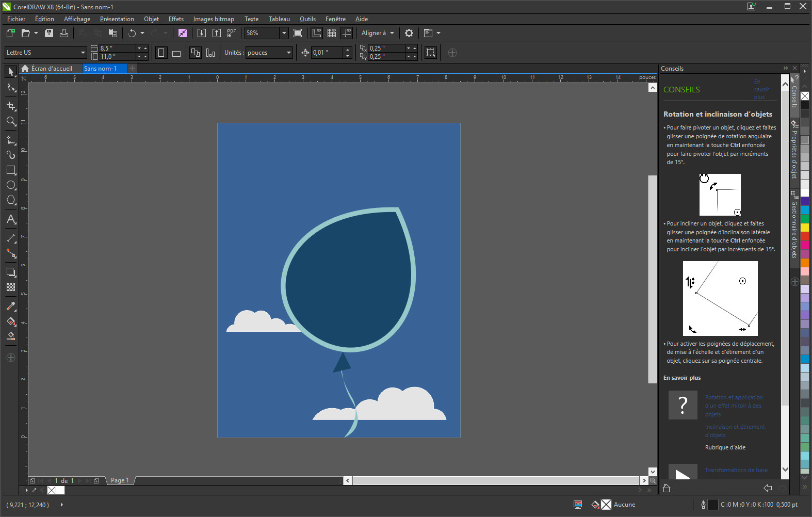This screenshot has width=812, height=517.
Task: Select the Zoom magnifier tool
Action: 11,121
